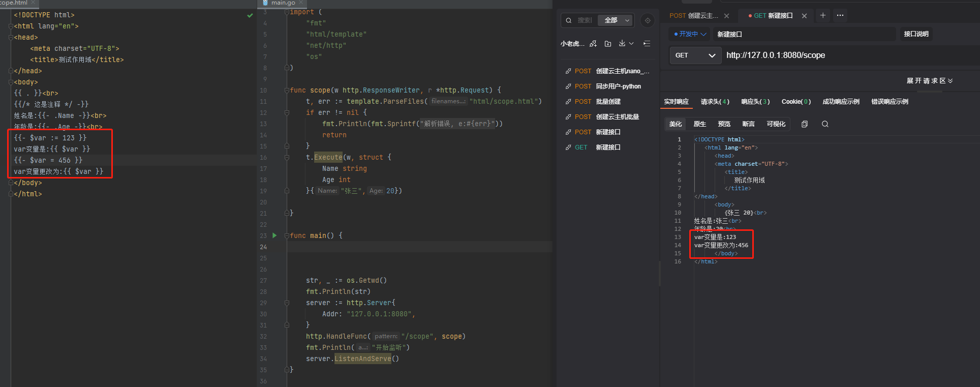Screen dimensions: 980x387
Task: Select the 响应头(3) tab
Action: pos(755,102)
